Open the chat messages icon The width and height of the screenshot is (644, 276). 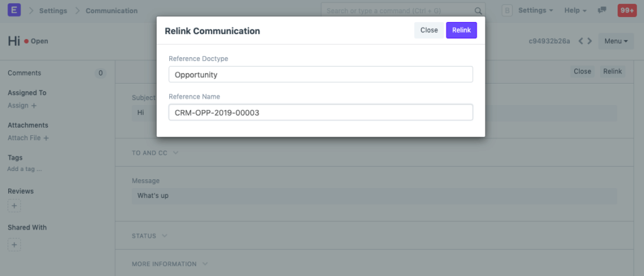[602, 11]
